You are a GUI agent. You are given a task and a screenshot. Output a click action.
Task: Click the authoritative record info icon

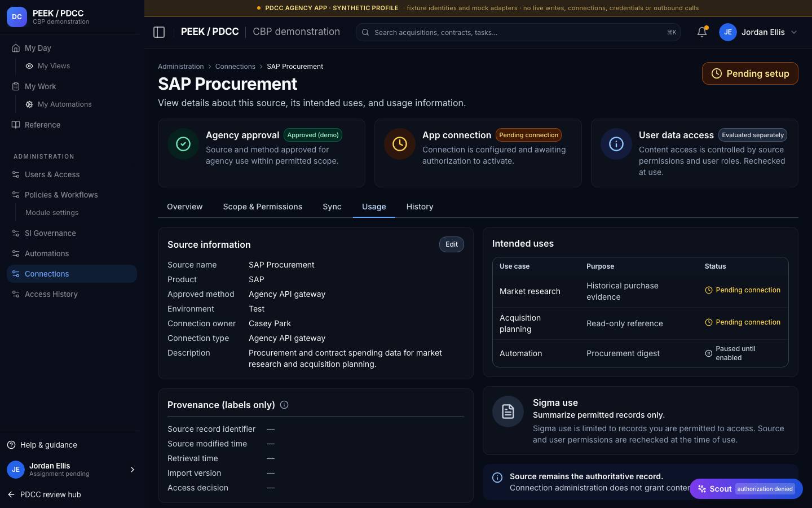pos(497,478)
